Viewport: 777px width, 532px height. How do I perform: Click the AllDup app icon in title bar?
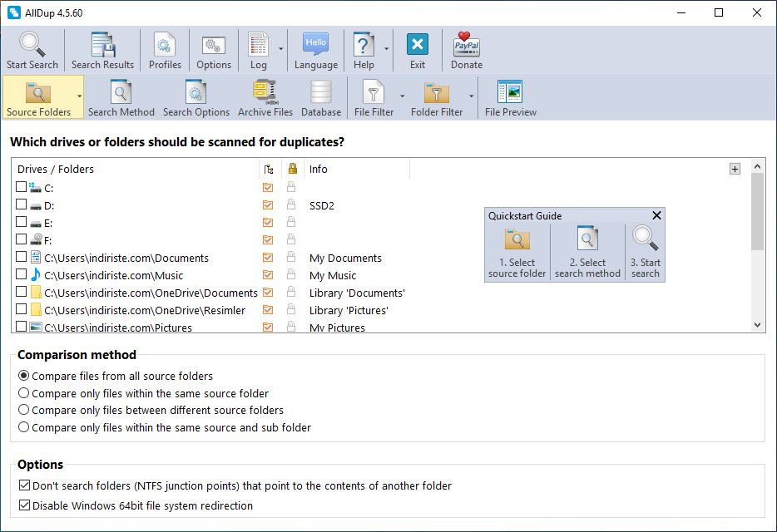coord(14,12)
